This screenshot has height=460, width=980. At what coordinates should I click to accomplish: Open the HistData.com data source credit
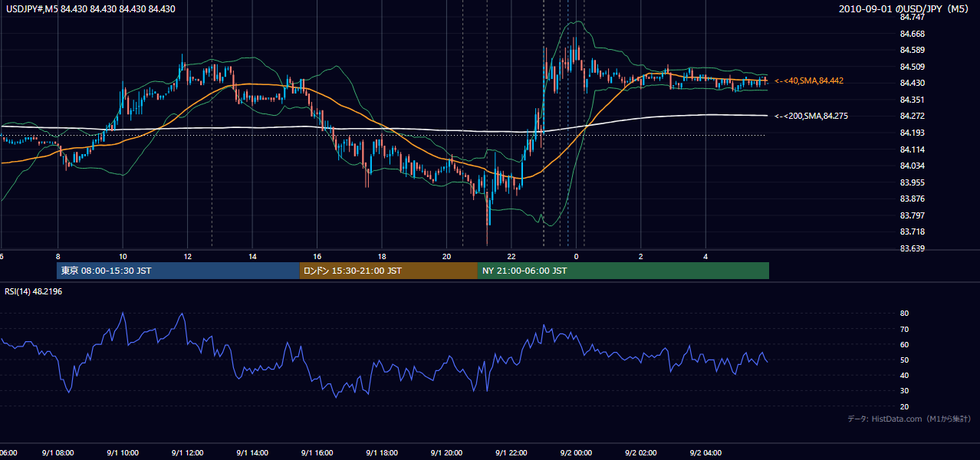pyautogui.click(x=909, y=419)
